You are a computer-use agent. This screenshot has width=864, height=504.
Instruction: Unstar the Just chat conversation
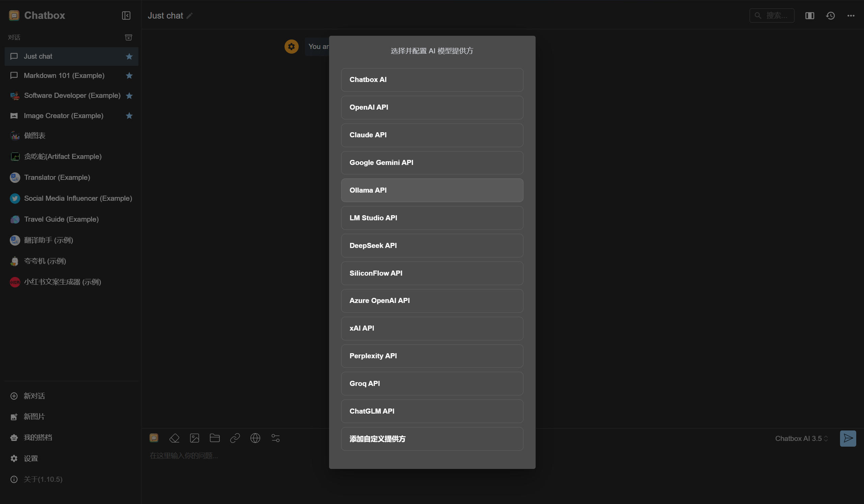pyautogui.click(x=129, y=57)
